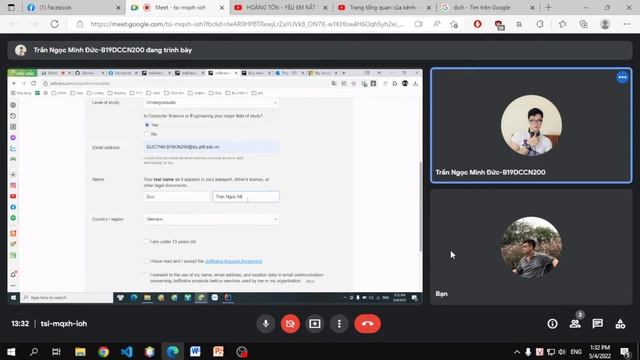The height and width of the screenshot is (360, 640).
Task: Click the shared screen's page scrollbar
Action: 420,207
